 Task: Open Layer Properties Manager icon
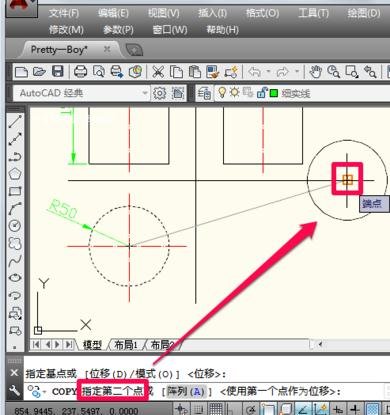(x=204, y=93)
